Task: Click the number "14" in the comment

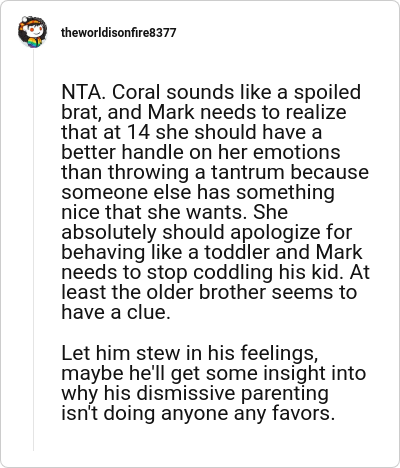Action: [x=138, y=132]
